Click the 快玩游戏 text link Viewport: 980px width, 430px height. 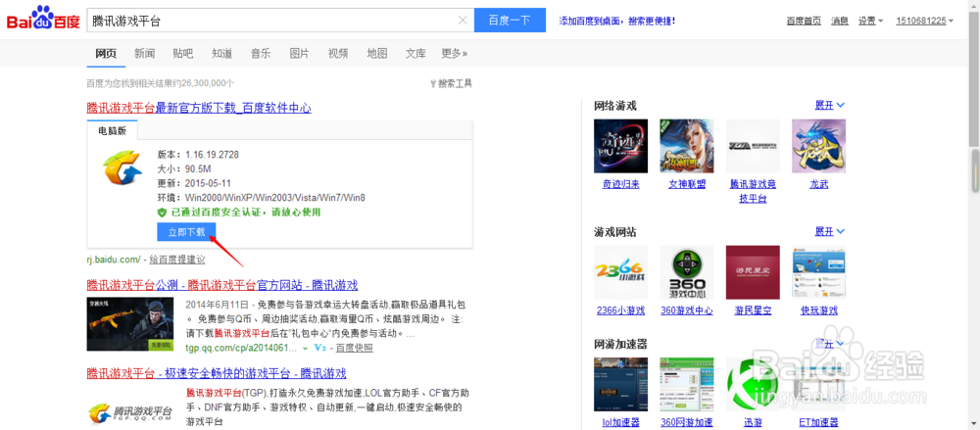818,311
